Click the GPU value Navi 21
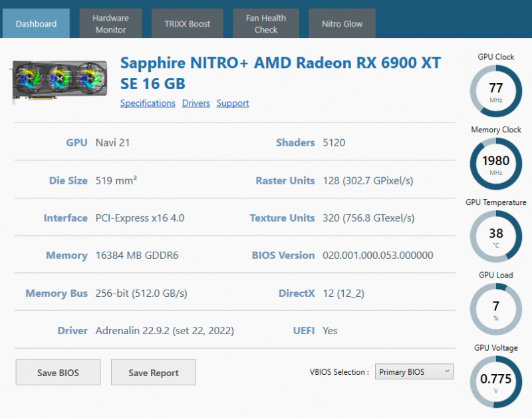Image resolution: width=532 pixels, height=418 pixels. [x=112, y=142]
